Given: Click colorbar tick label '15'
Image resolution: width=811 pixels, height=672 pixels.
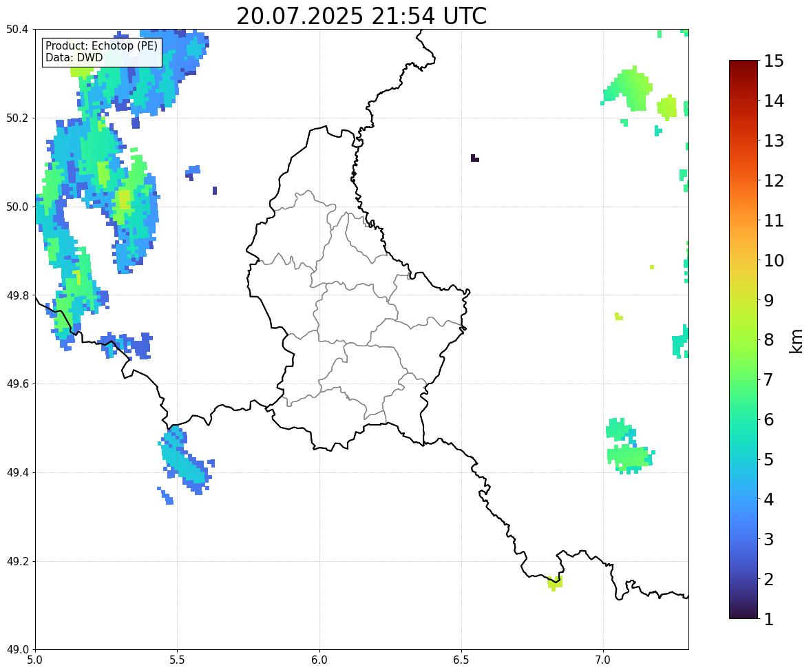Looking at the screenshot, I should click(x=774, y=61).
